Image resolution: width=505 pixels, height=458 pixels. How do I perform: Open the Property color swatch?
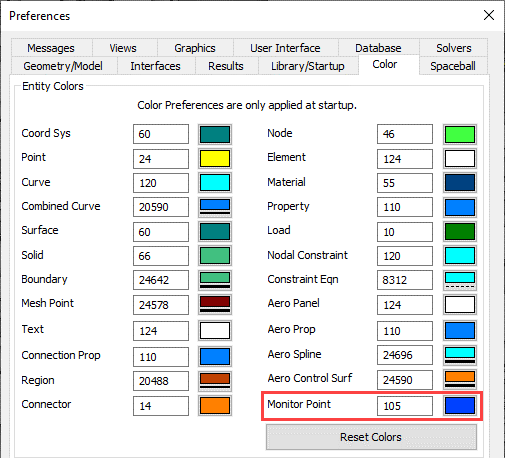tap(460, 207)
